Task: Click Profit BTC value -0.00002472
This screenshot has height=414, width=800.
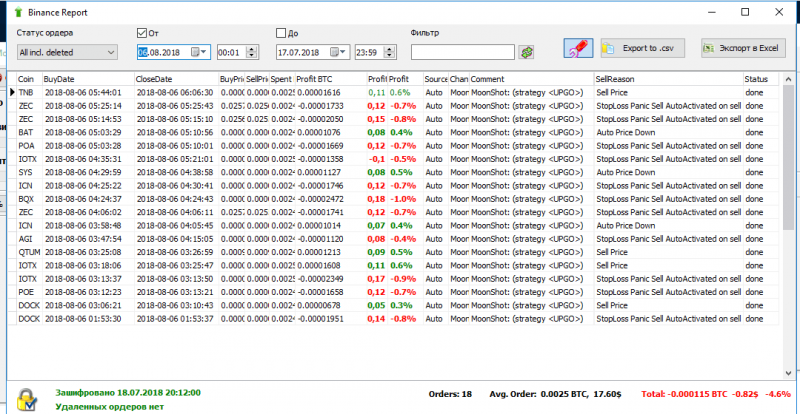Action: [x=331, y=199]
